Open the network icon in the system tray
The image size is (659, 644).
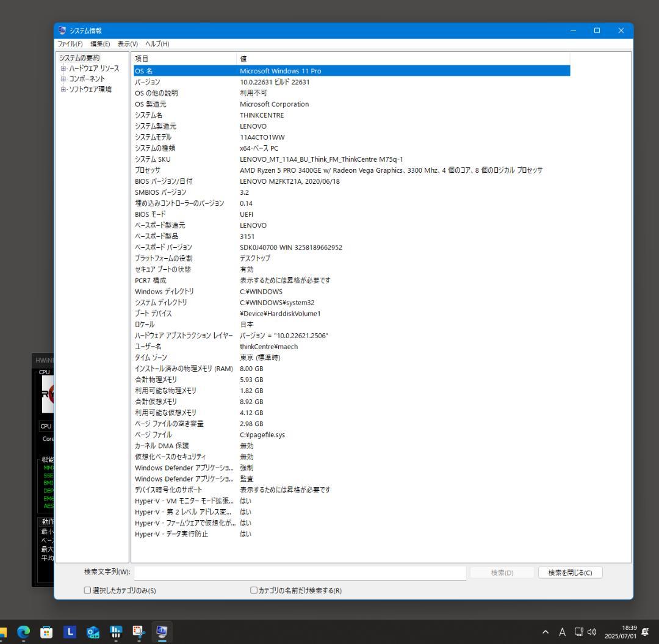[x=578, y=633]
